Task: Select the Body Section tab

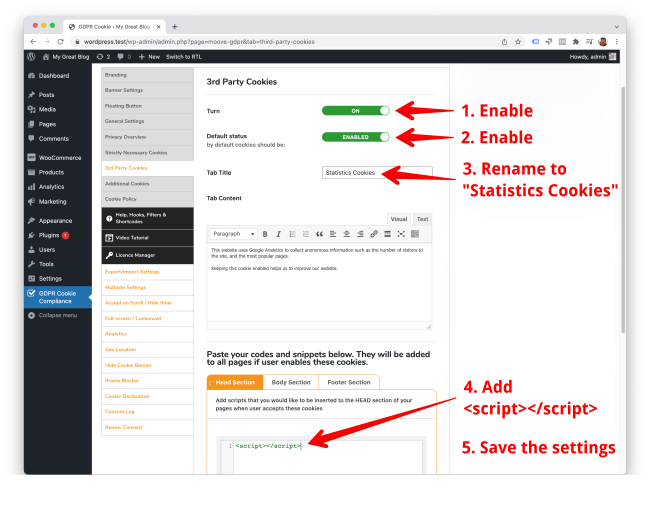Action: point(291,382)
